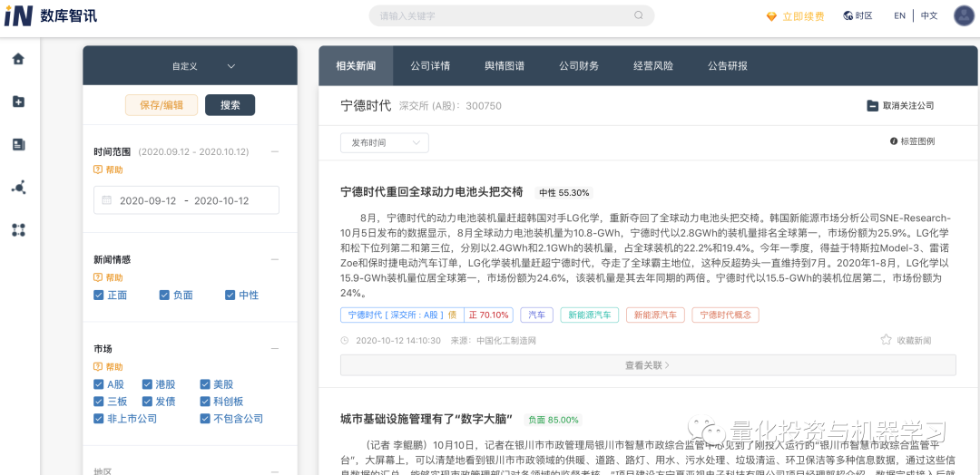This screenshot has height=475, width=980.
Task: Collapse the 时间范围 section
Action: 275,151
